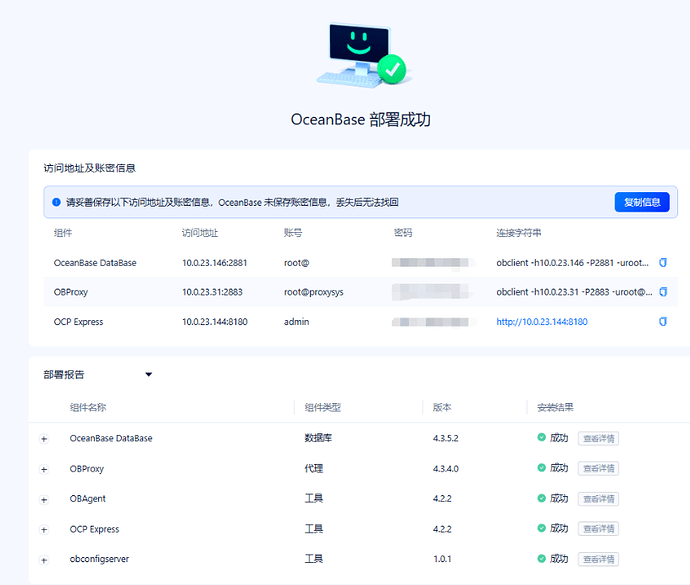Expand the OBProxy report row
This screenshot has height=585, width=690.
tap(44, 469)
